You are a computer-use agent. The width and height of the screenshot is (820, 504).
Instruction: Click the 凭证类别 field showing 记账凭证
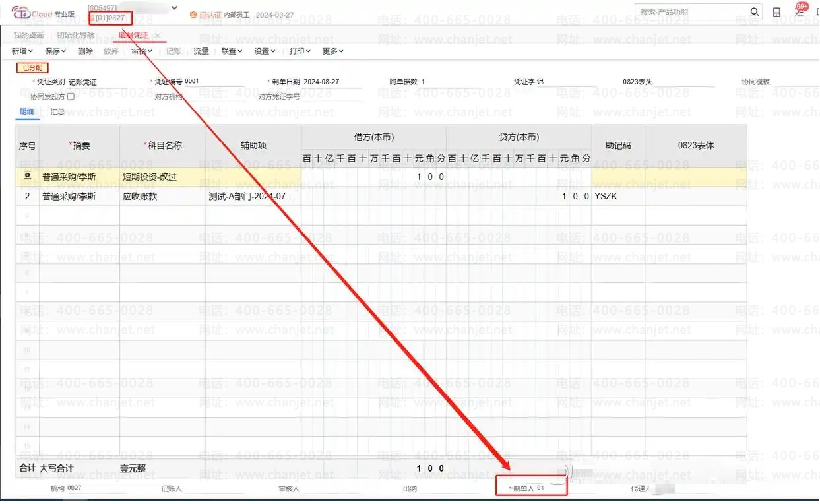coord(99,82)
